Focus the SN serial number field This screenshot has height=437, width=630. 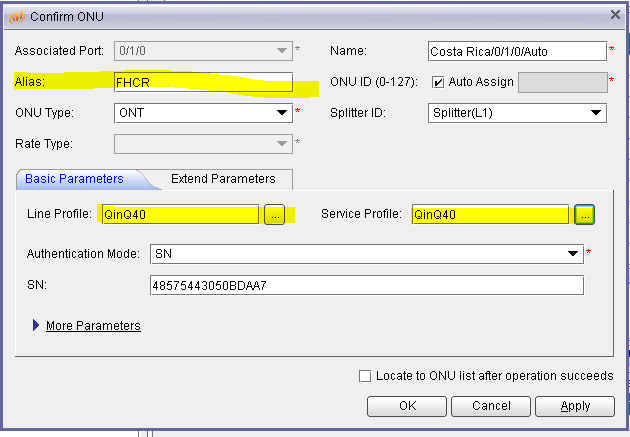[365, 286]
